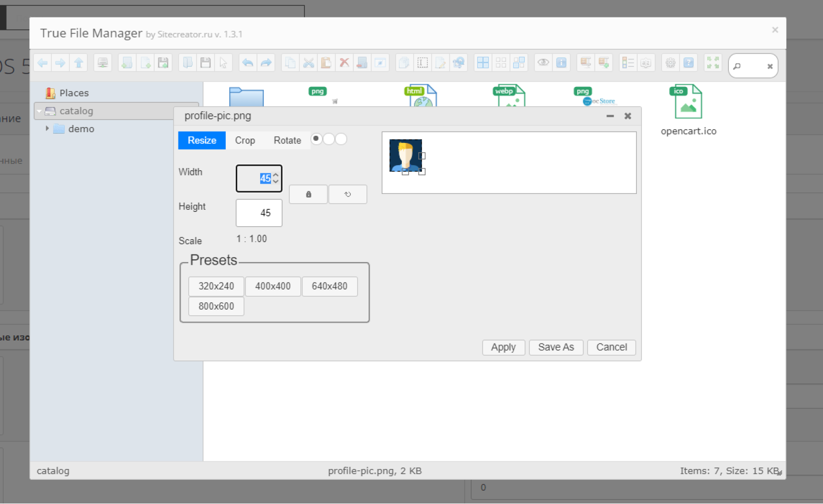Toggle the aspect ratio lock button
Image resolution: width=823 pixels, height=504 pixels.
[x=308, y=194]
